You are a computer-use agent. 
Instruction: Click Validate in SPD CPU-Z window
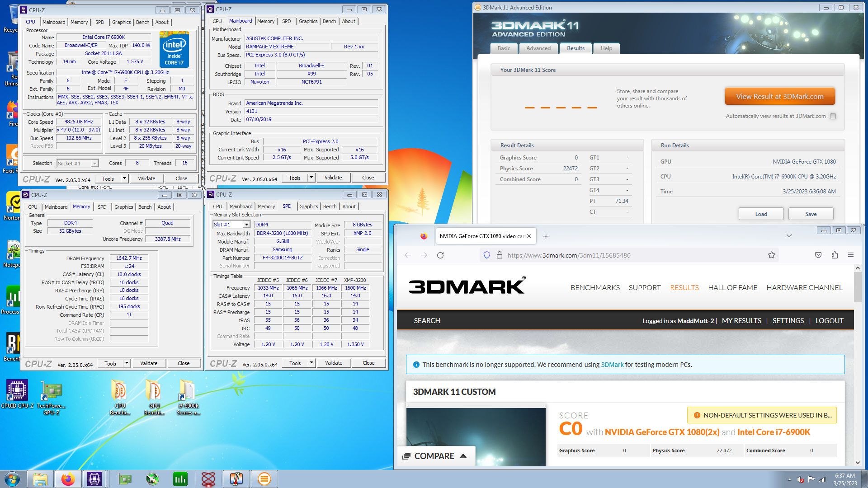pyautogui.click(x=334, y=363)
